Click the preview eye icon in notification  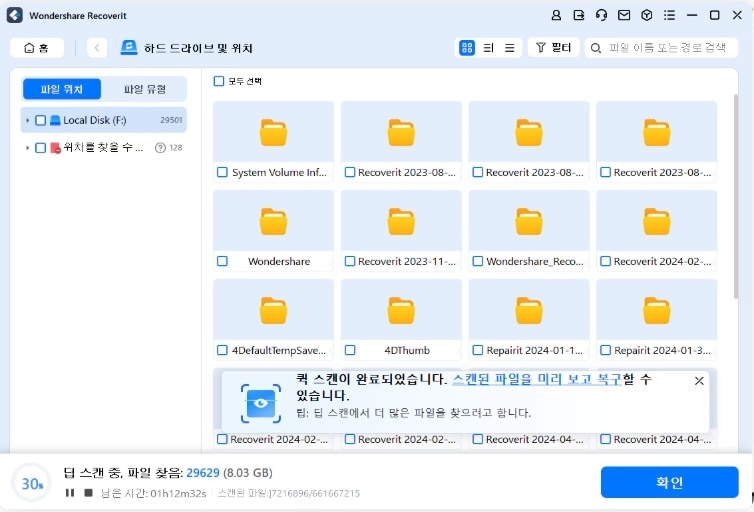(261, 403)
